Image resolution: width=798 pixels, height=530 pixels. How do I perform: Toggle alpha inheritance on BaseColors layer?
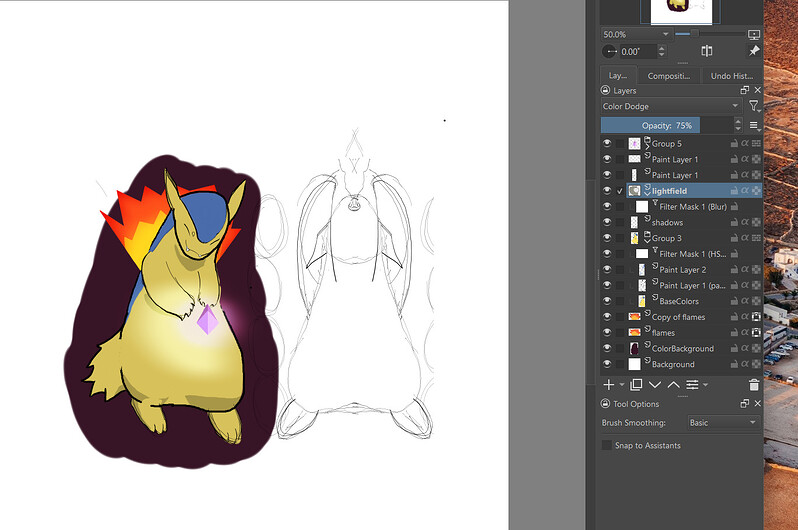click(x=745, y=301)
